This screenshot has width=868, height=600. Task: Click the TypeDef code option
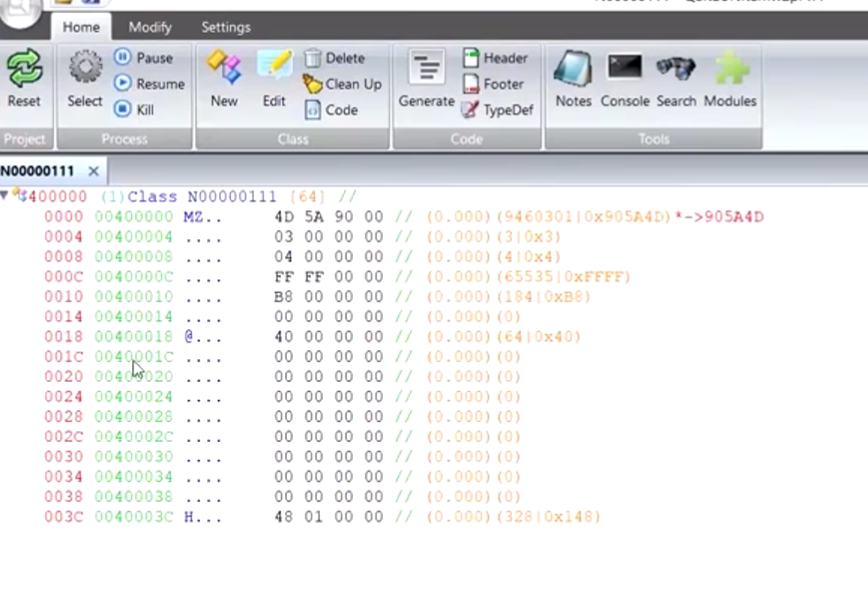pyautogui.click(x=498, y=110)
